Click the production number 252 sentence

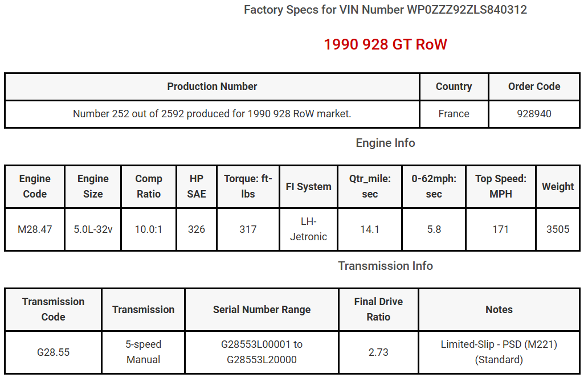pos(212,114)
